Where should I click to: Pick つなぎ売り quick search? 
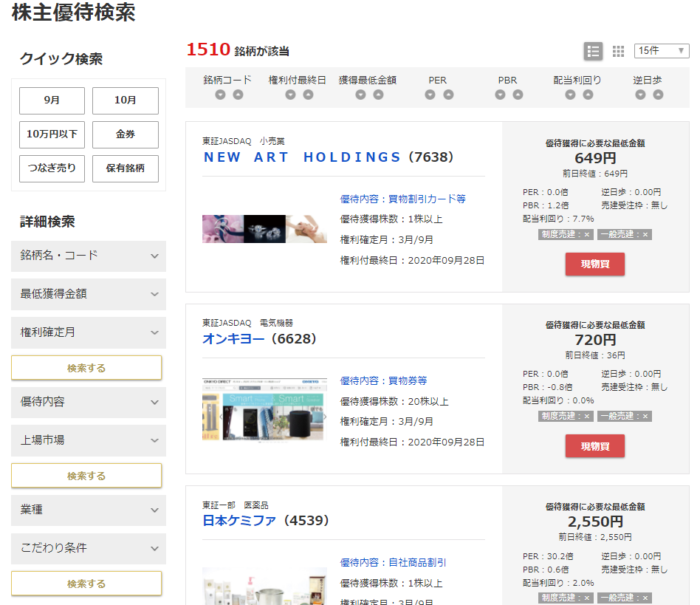52,168
